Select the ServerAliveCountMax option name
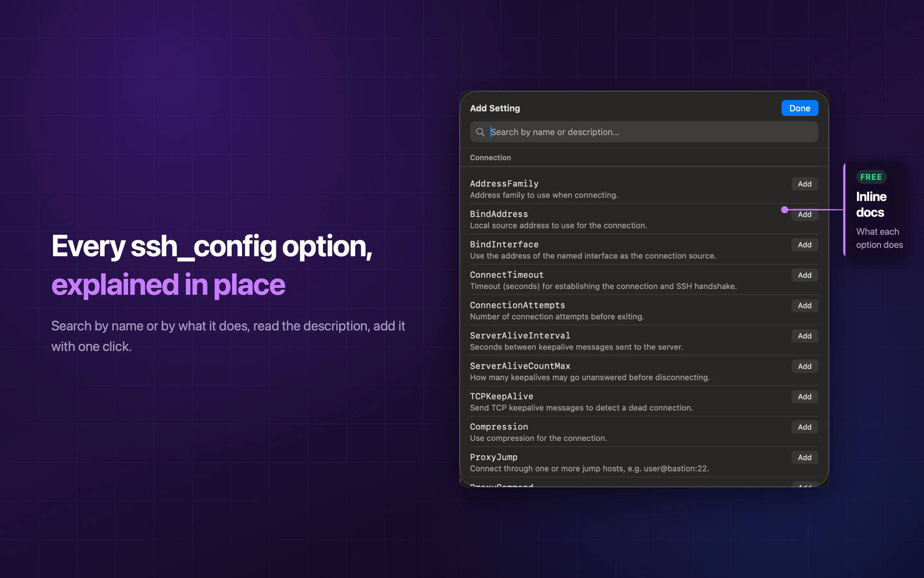This screenshot has width=924, height=578. tap(520, 366)
